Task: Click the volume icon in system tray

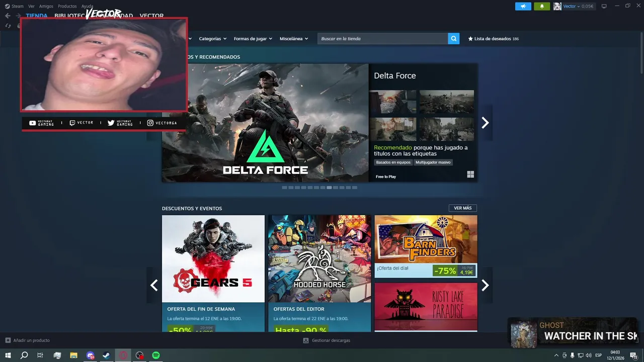Action: click(589, 355)
